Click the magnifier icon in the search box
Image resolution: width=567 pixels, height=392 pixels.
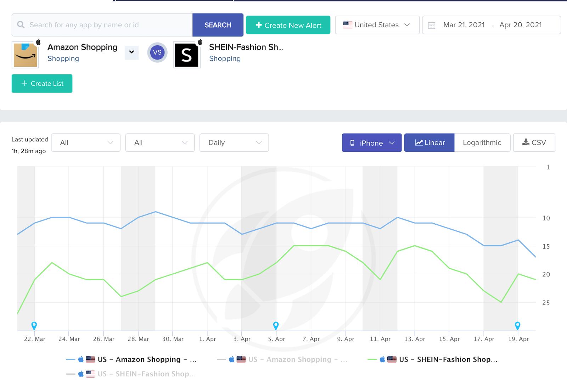tap(21, 25)
